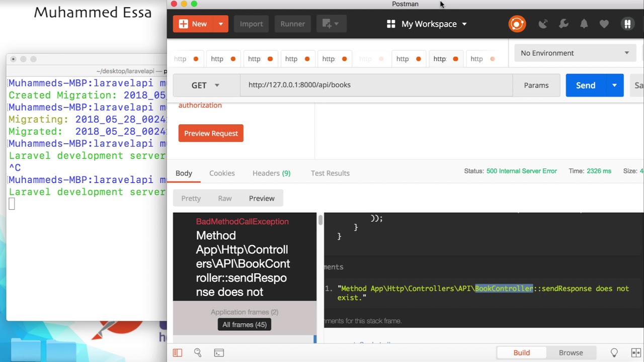Click the error panel vertical scrollbar
Screen dimensions: 644x362
click(320, 220)
